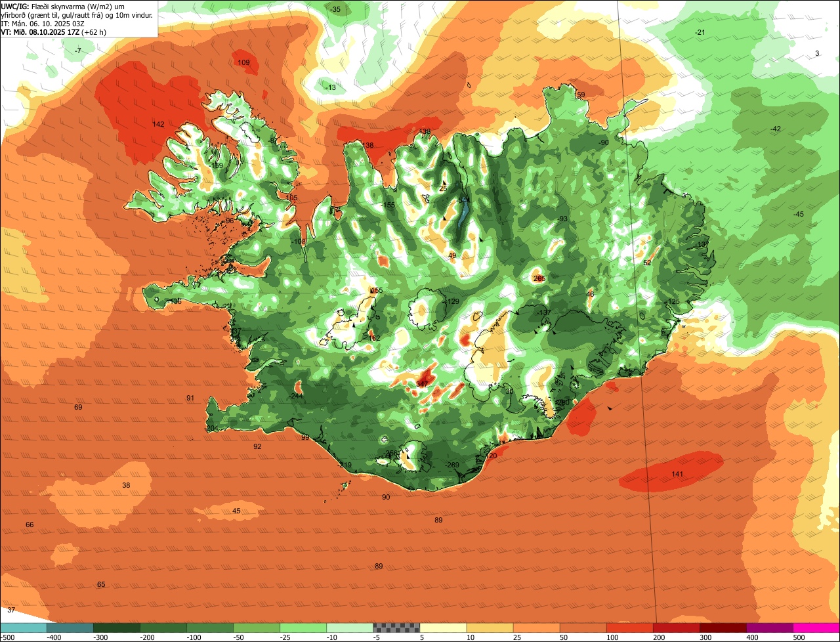Viewport: 840px width, 642px height.
Task: Click the "-219" value near the south coast
Action: click(345, 465)
